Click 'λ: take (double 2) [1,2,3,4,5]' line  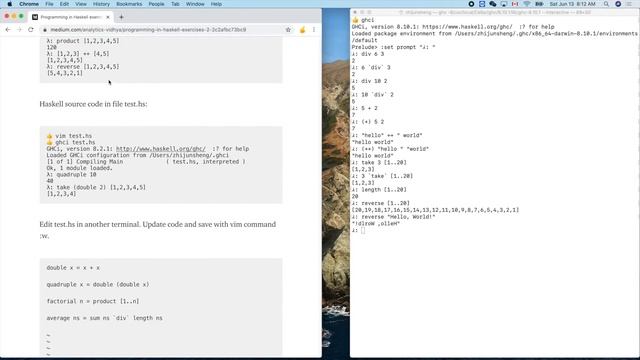[x=96, y=187]
